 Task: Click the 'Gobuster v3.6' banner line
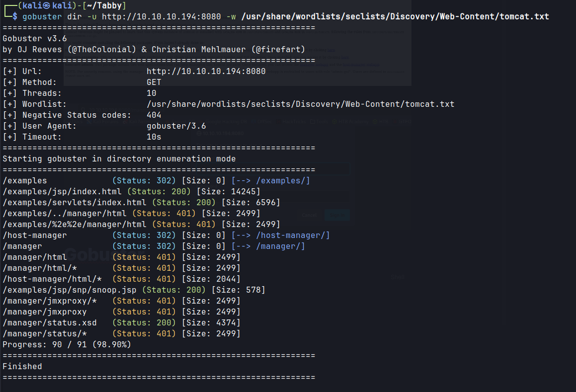[x=34, y=39]
